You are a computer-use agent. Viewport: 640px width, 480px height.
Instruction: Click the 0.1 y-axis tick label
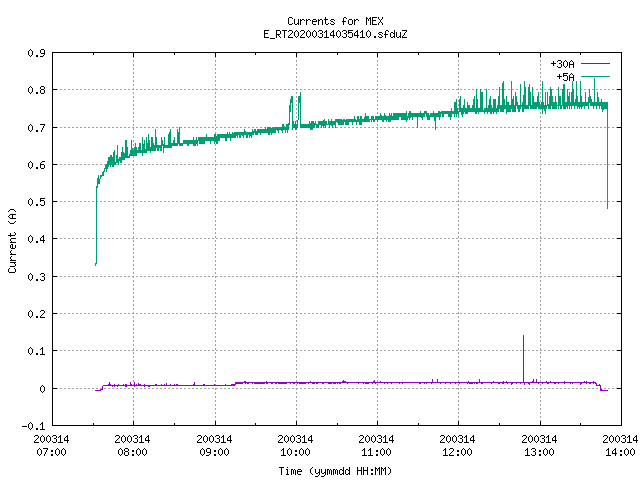pyautogui.click(x=36, y=351)
